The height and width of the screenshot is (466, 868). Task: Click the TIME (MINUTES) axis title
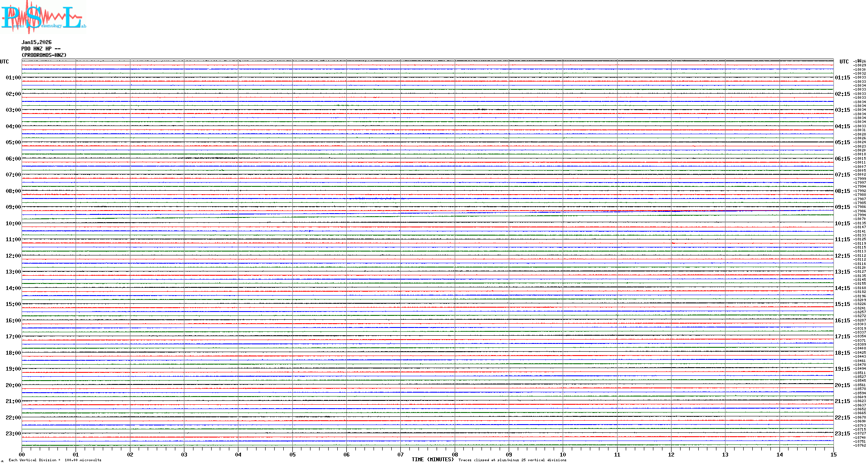tap(433, 460)
